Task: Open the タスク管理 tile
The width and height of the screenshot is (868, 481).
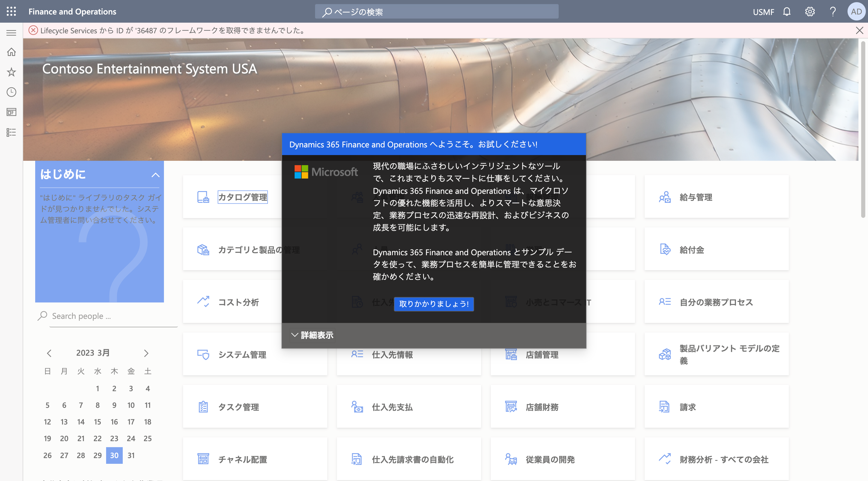Action: tap(255, 407)
